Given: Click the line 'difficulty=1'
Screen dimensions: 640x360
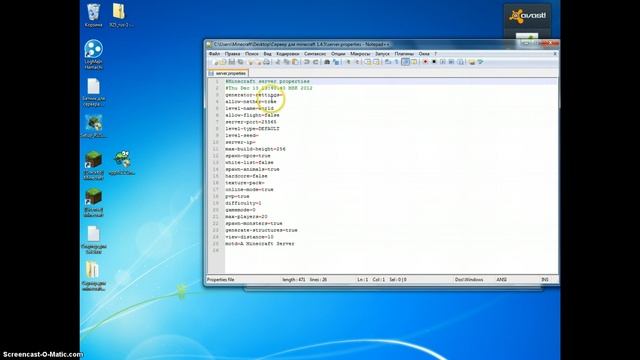Looking at the screenshot, I should (x=243, y=203).
